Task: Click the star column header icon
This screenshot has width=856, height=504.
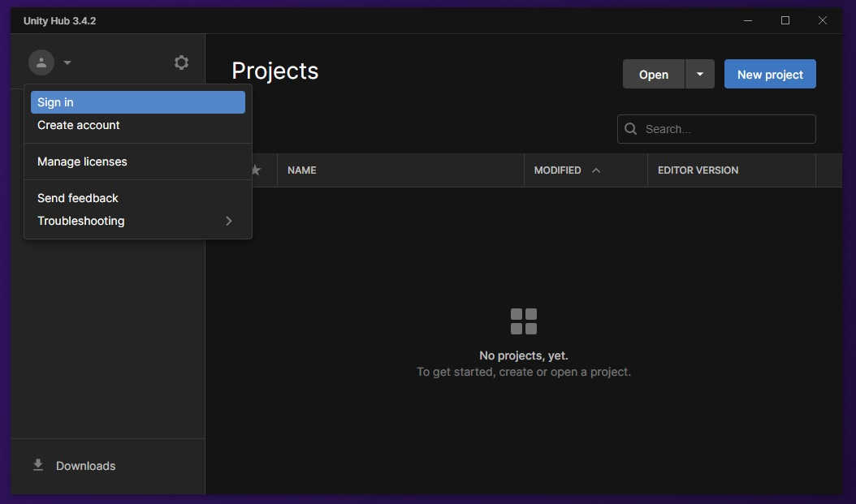Action: click(256, 170)
